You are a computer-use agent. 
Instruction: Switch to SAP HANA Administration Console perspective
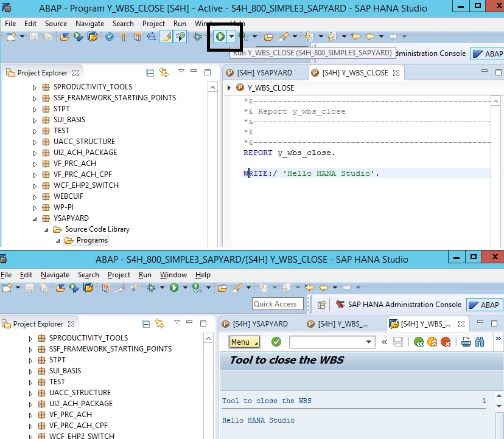point(398,305)
